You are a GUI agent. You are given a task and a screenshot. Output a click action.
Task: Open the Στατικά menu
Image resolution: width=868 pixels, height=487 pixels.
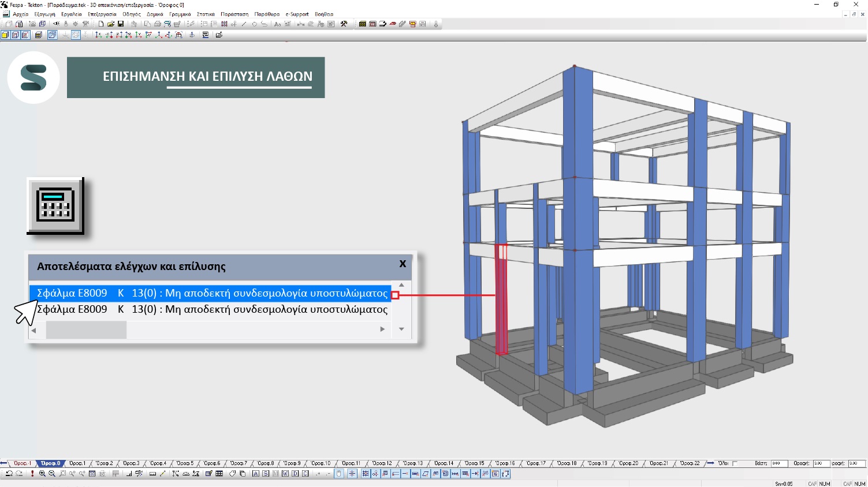(x=206, y=14)
